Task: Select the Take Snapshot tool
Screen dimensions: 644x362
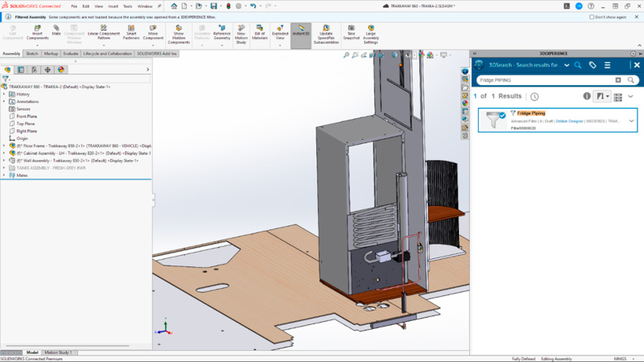Action: tap(350, 29)
